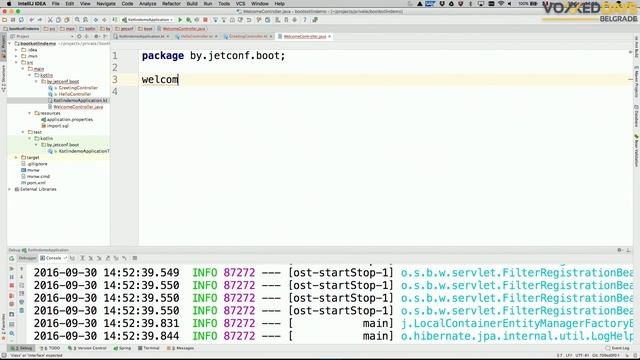
Task: Open the Spring tool window
Action: tap(122, 348)
